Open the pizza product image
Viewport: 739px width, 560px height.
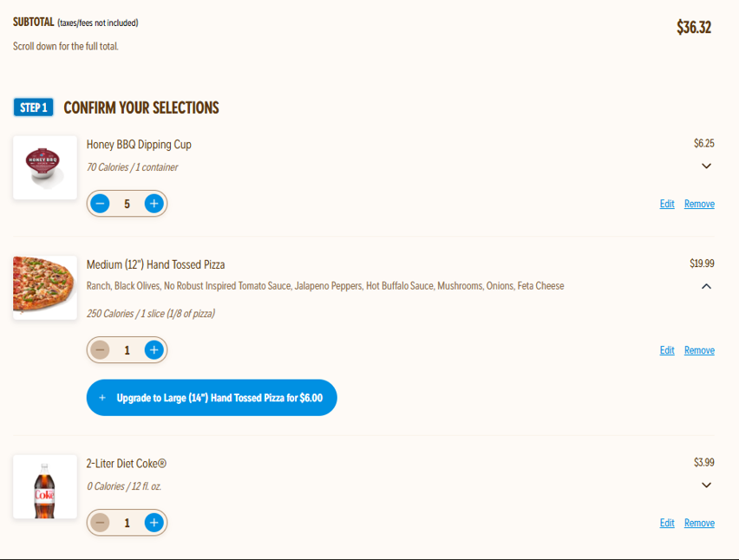pos(45,287)
